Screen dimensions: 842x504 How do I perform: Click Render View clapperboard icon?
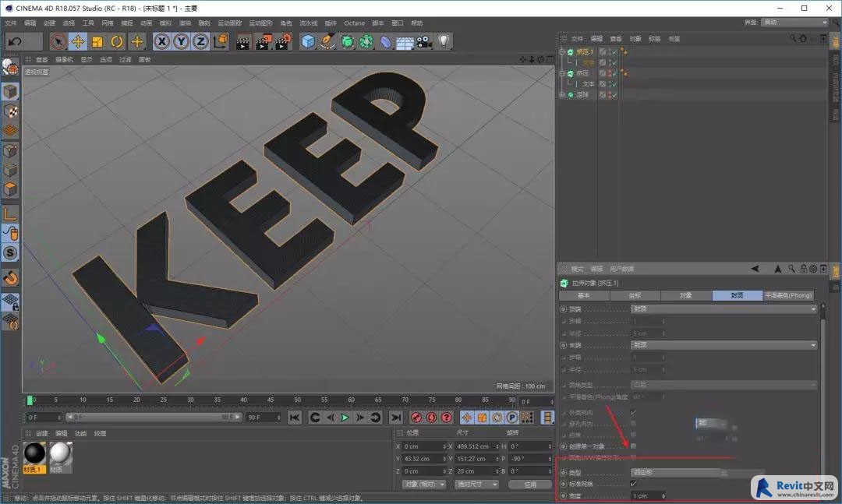pyautogui.click(x=243, y=41)
